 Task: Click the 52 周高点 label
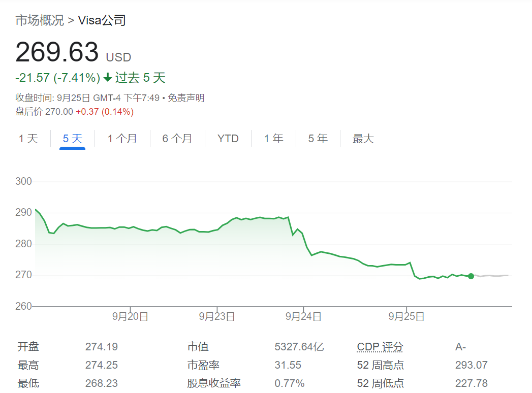coord(381,365)
